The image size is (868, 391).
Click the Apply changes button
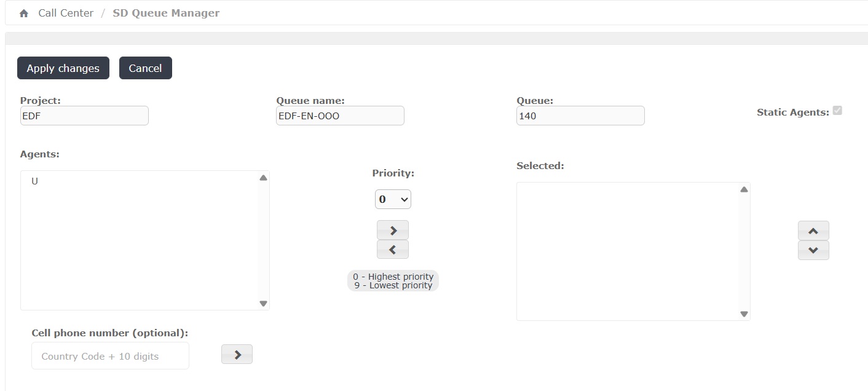pos(63,68)
